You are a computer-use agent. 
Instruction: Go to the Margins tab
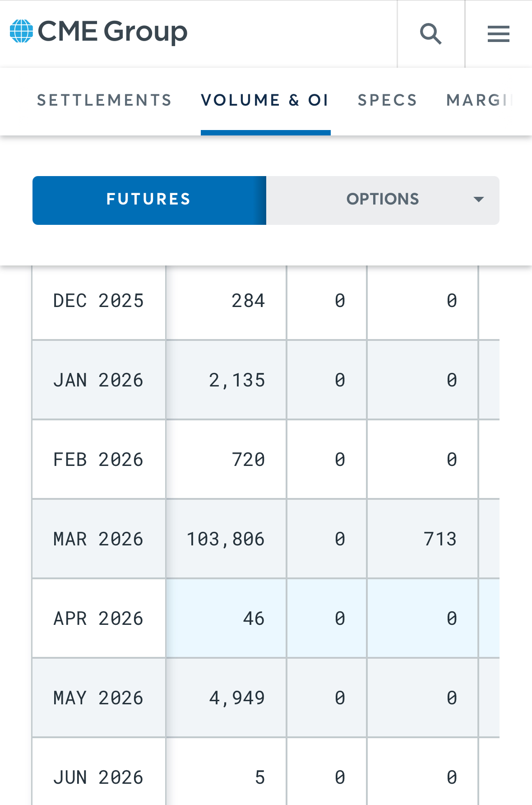pos(479,100)
